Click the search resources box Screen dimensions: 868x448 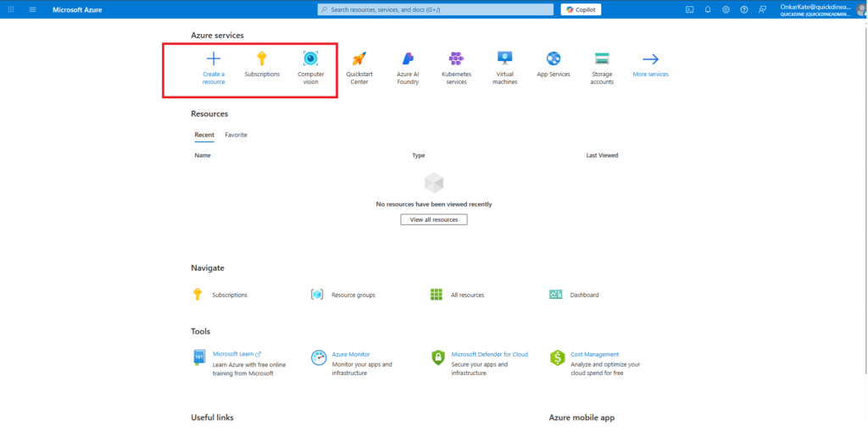click(436, 9)
